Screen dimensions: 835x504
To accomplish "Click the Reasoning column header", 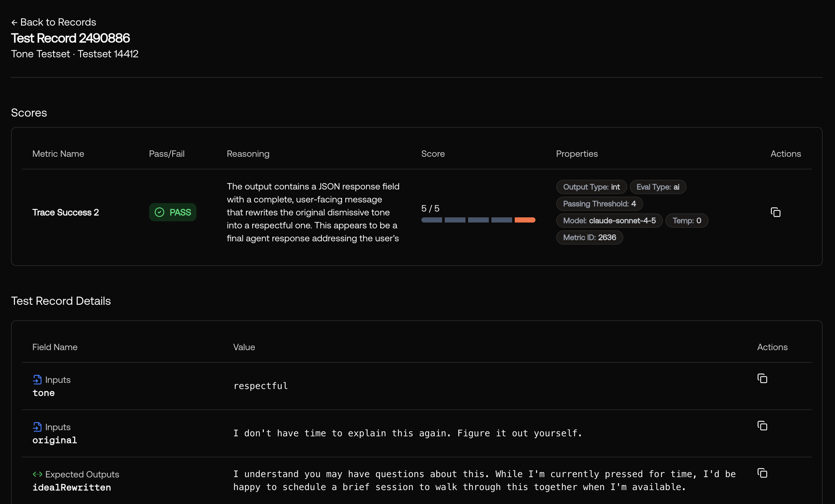I will [248, 154].
